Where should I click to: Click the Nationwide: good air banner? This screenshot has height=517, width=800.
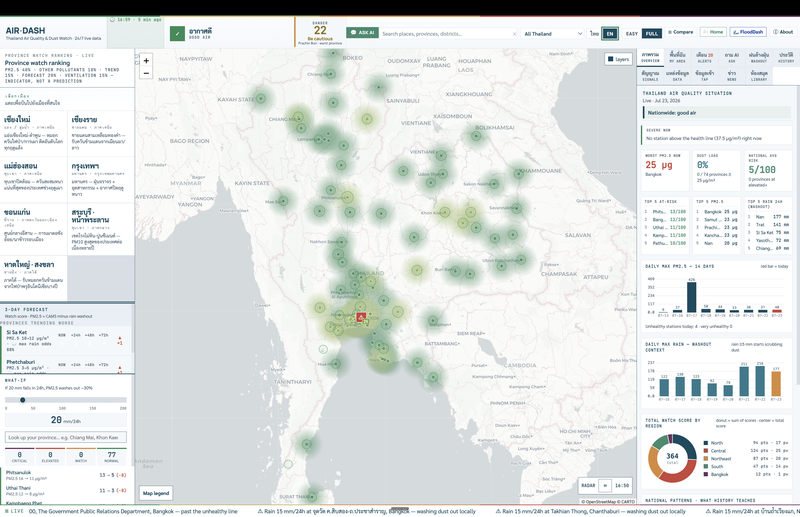coord(716,113)
